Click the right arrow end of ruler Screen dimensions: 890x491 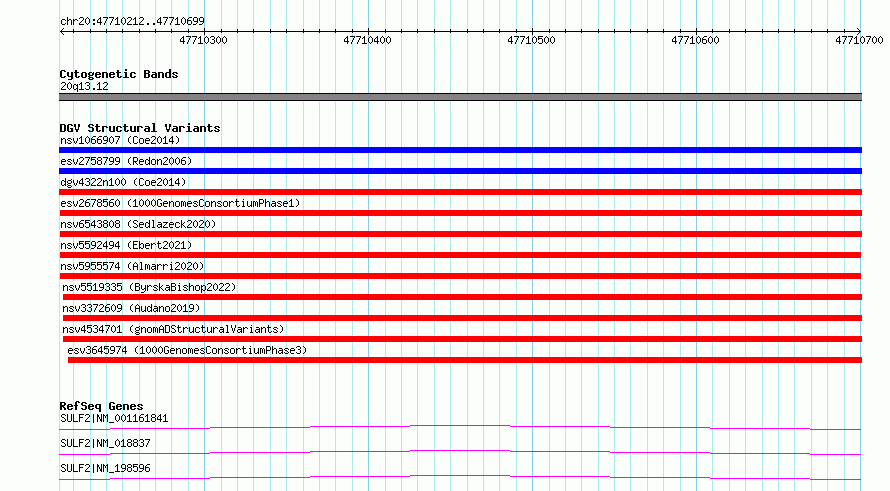click(859, 31)
